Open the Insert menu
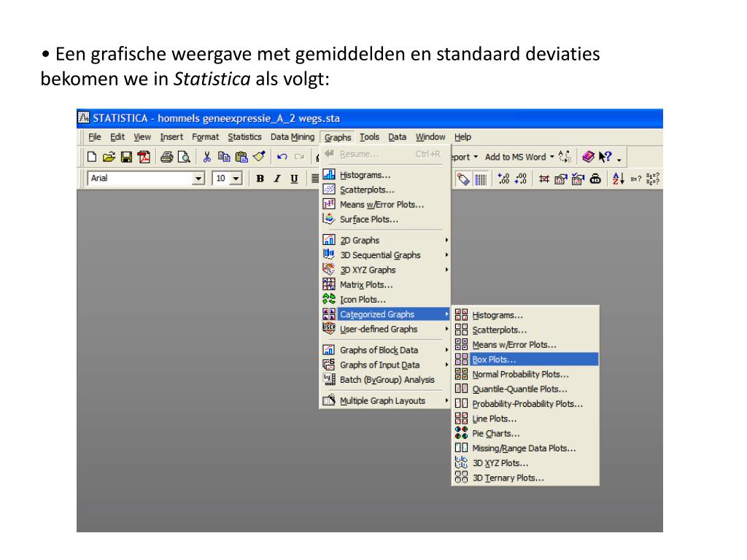The width and height of the screenshot is (747, 560). coord(171,136)
